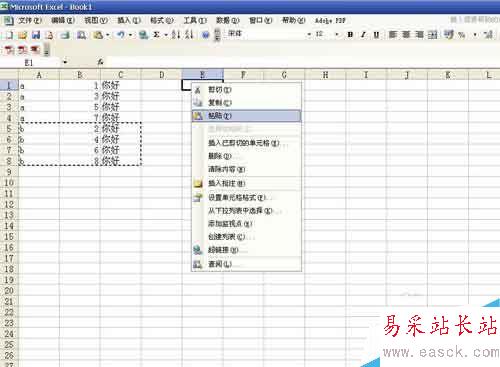Click the Merge and Center icon

click(x=433, y=35)
